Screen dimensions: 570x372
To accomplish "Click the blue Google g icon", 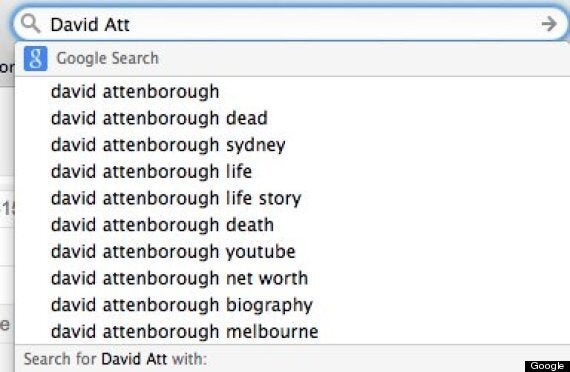I will click(x=36, y=58).
